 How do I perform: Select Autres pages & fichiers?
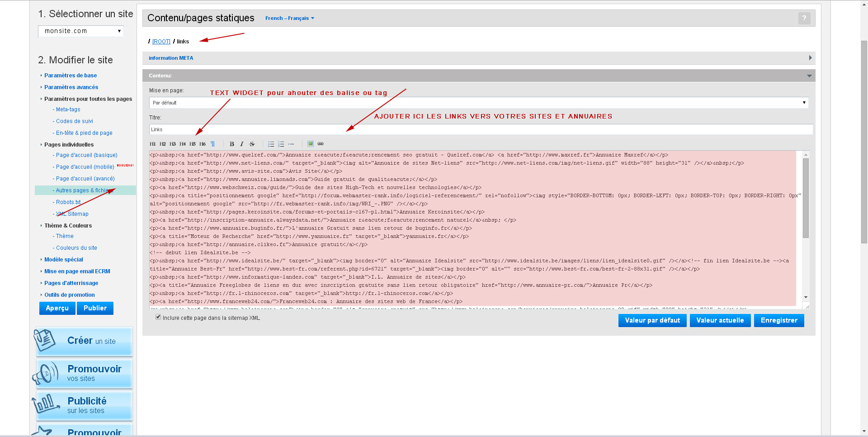tap(85, 190)
